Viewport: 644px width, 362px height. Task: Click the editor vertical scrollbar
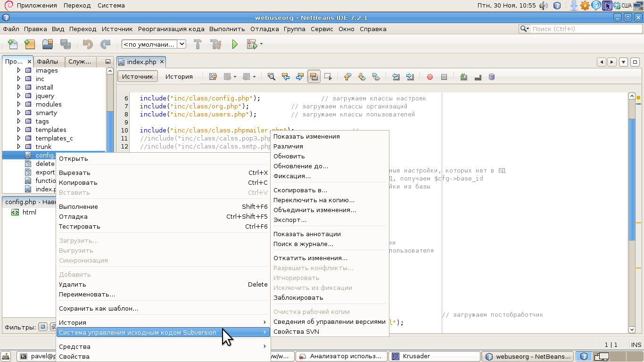tap(632, 212)
